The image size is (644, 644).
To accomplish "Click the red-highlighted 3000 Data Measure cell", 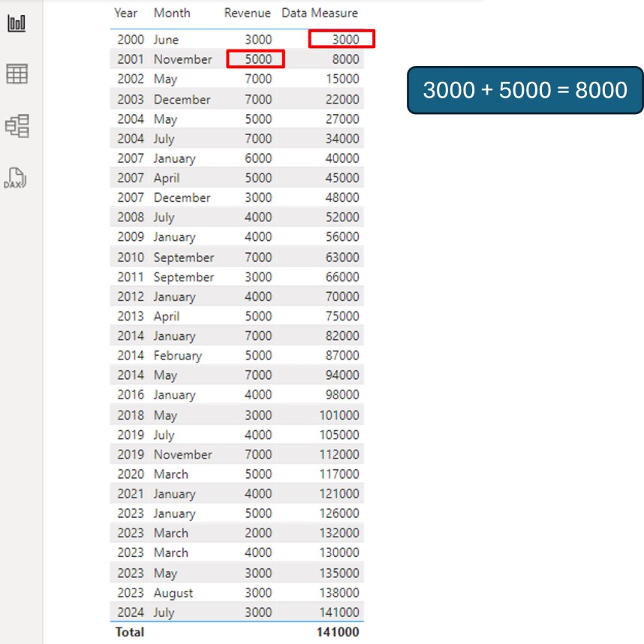I will pos(342,39).
